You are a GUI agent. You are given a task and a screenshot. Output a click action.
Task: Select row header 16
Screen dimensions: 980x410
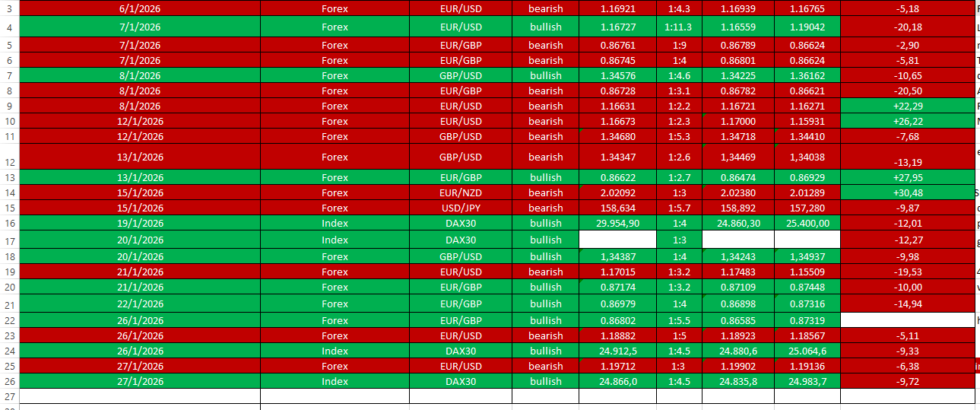point(9,223)
